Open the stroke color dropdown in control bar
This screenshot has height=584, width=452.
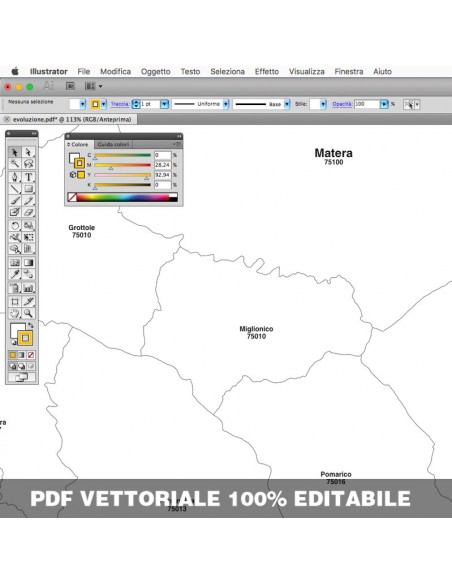click(x=104, y=104)
